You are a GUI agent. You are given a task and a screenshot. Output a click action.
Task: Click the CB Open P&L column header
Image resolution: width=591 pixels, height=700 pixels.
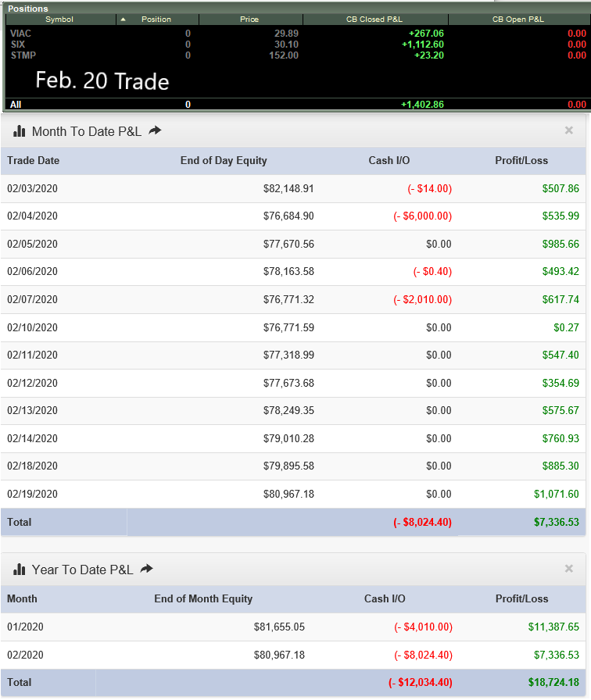(518, 20)
